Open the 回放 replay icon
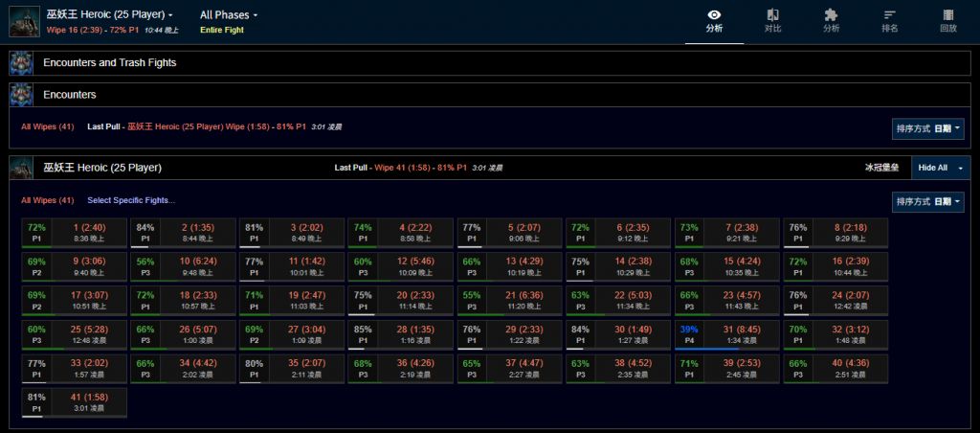The height and width of the screenshot is (433, 980). tap(947, 20)
